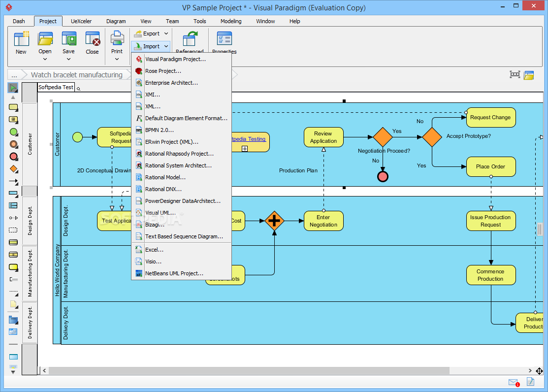548x392 pixels.
Task: Open the Modeling tab
Action: 231,21
